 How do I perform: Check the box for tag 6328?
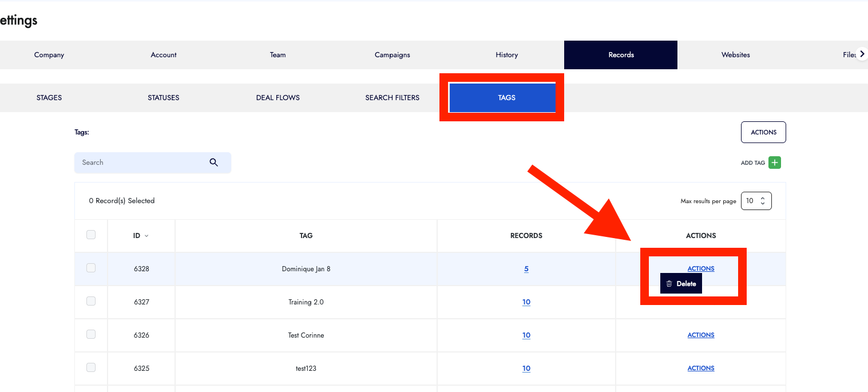tap(91, 268)
